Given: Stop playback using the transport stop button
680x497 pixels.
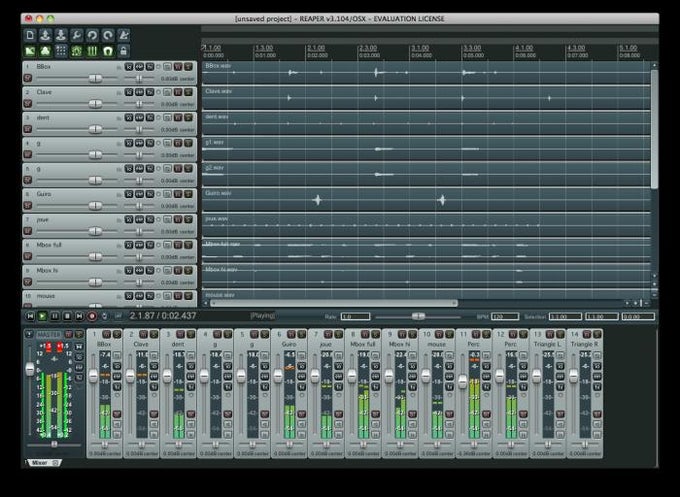Looking at the screenshot, I should point(67,316).
